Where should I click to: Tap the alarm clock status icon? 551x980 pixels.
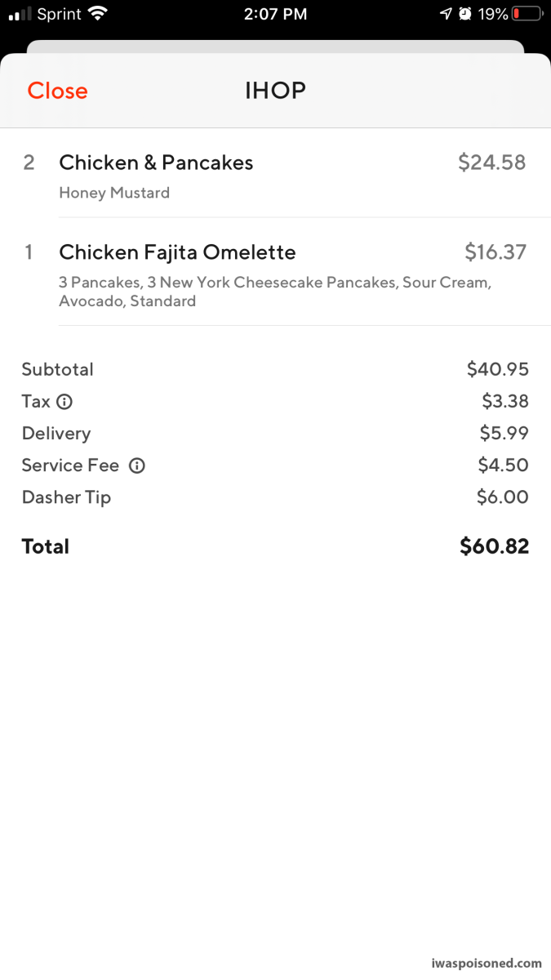pyautogui.click(x=465, y=14)
